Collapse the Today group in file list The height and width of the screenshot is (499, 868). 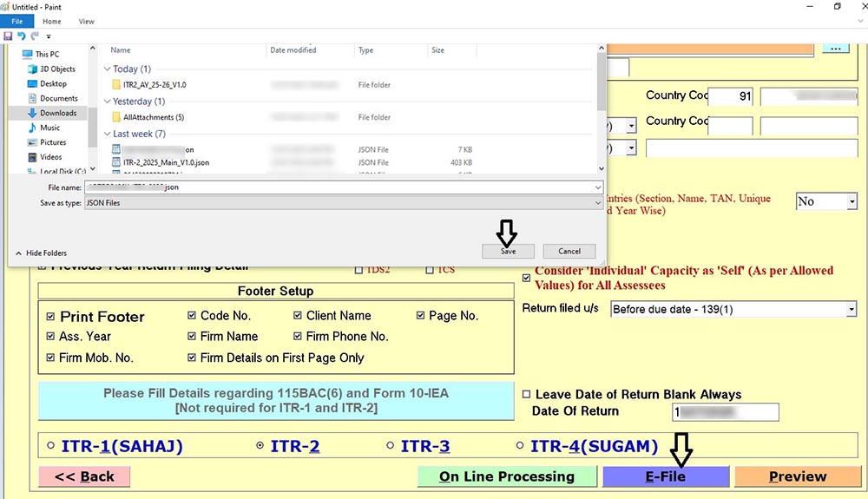coord(108,69)
